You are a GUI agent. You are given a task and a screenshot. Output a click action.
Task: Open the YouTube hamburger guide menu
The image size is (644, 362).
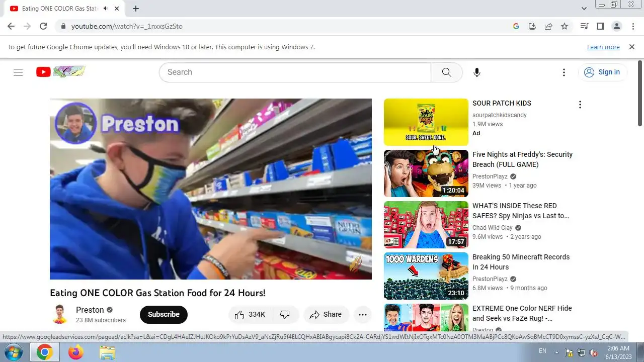click(x=18, y=72)
